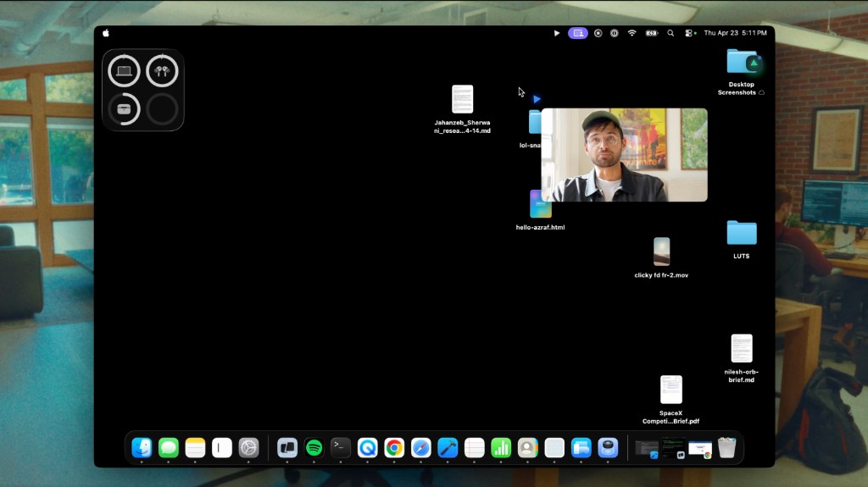The image size is (868, 487).
Task: Open the Trash in the Dock
Action: coord(726,448)
